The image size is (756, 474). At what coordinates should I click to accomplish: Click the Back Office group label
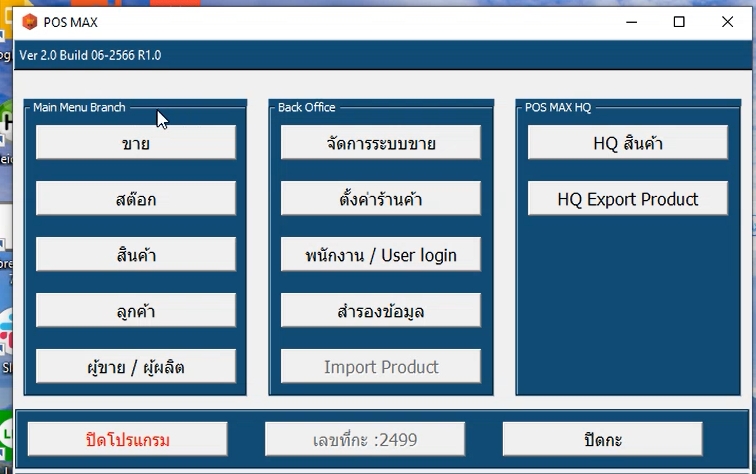click(307, 107)
